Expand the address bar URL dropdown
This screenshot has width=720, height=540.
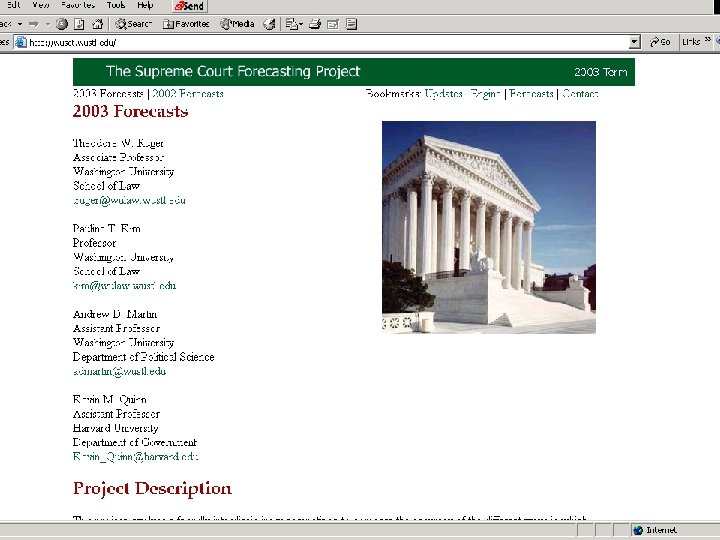coord(634,42)
